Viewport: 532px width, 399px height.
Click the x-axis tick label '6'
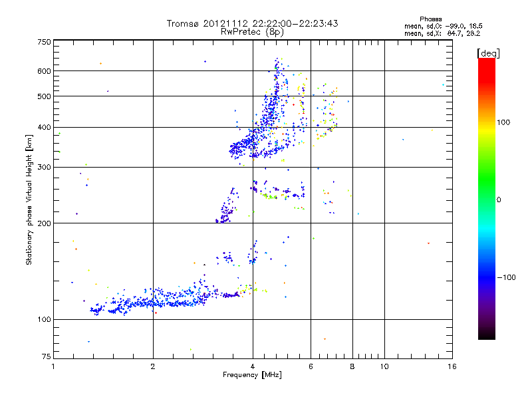[311, 366]
